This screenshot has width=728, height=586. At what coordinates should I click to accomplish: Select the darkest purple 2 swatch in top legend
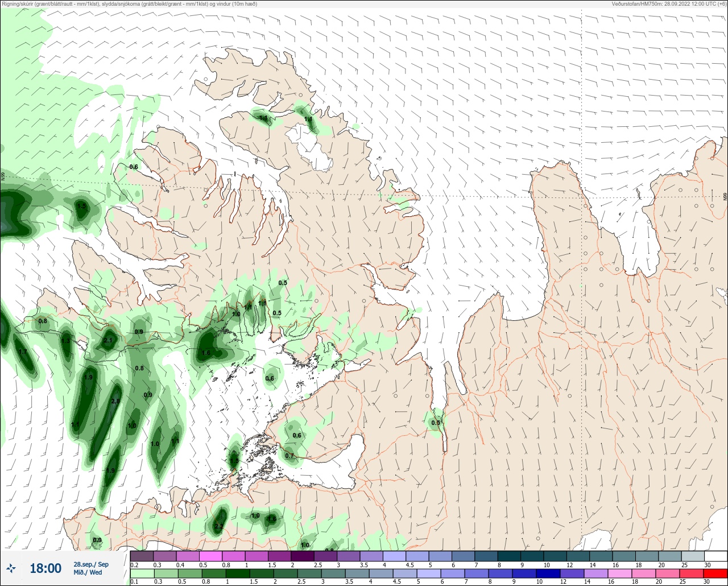tap(303, 556)
